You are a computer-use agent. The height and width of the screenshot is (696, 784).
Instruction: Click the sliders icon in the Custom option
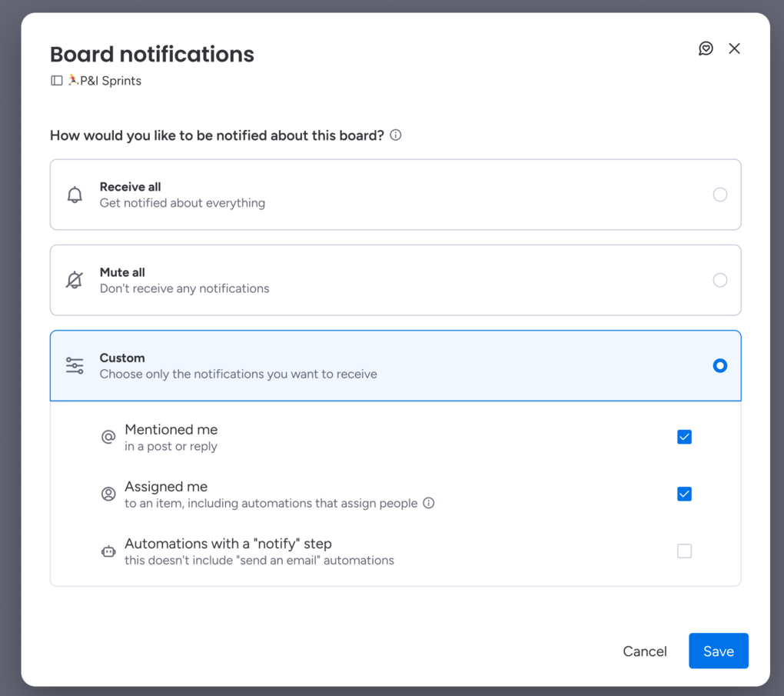tap(75, 365)
